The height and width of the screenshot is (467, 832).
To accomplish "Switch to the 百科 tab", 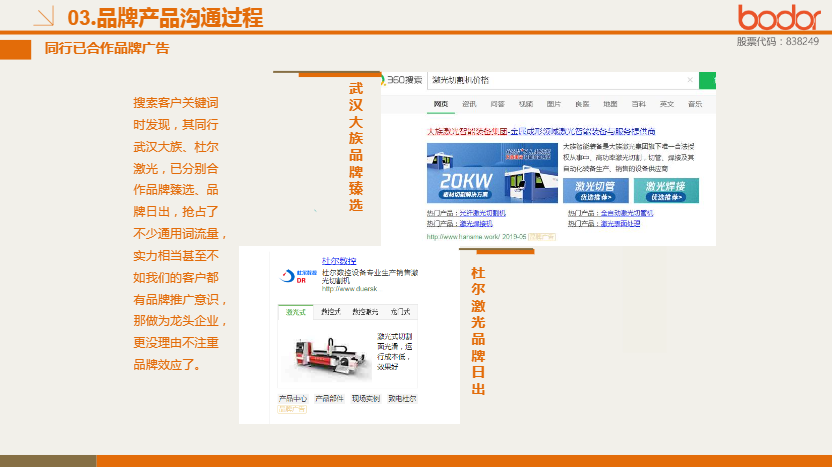I will click(x=638, y=104).
